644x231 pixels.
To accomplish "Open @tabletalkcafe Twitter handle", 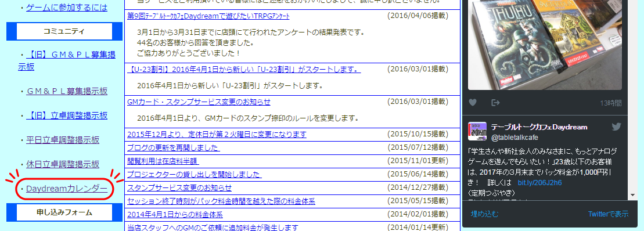I will [515, 138].
